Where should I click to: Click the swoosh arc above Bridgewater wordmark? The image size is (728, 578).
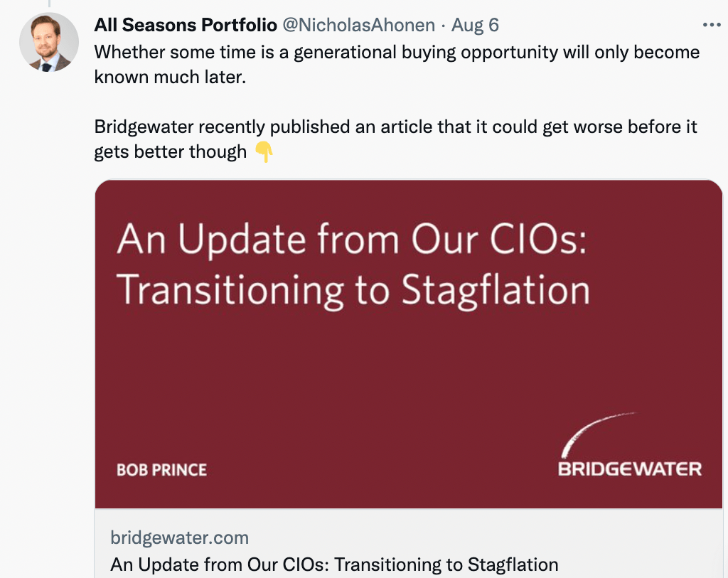[598, 434]
